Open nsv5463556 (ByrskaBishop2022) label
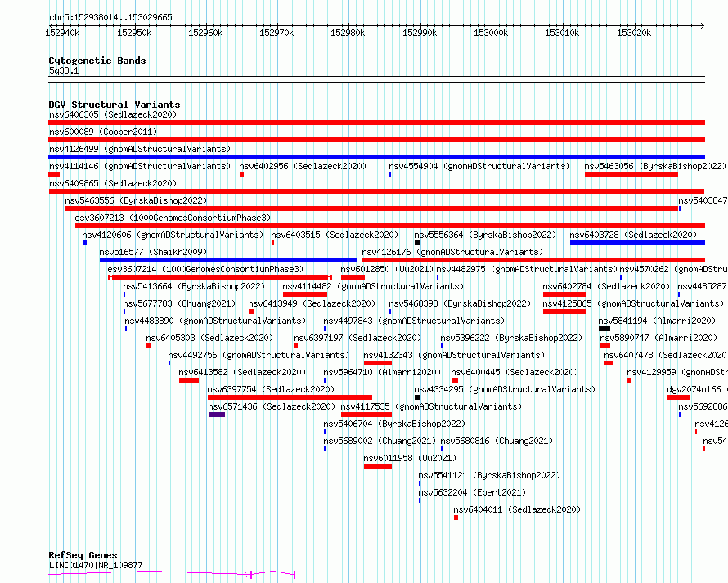Image resolution: width=728 pixels, height=583 pixels. pos(136,200)
